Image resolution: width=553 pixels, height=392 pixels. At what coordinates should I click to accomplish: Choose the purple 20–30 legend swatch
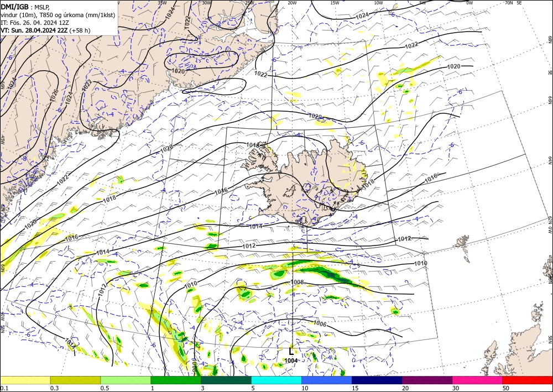[427, 380]
